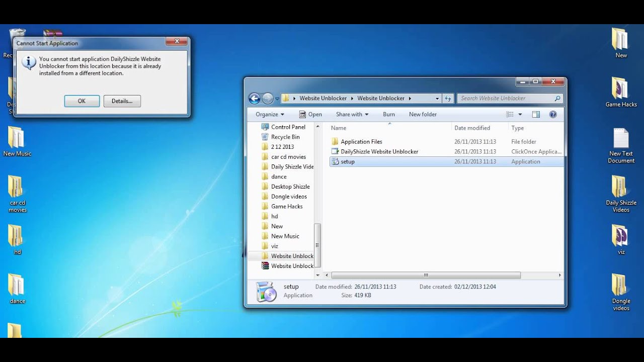Select New Music in navigation pane
The image size is (644, 362).
pyautogui.click(x=285, y=236)
